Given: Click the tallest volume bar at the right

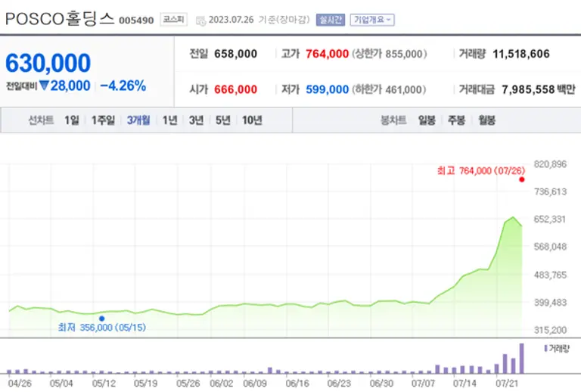Looking at the screenshot, I should pos(520,359).
